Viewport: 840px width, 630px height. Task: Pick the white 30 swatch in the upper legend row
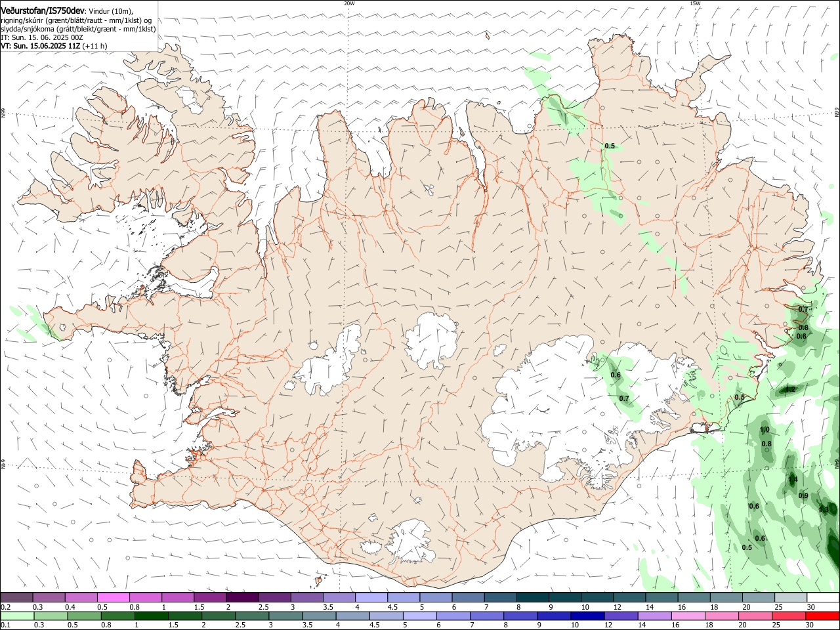[823, 598]
